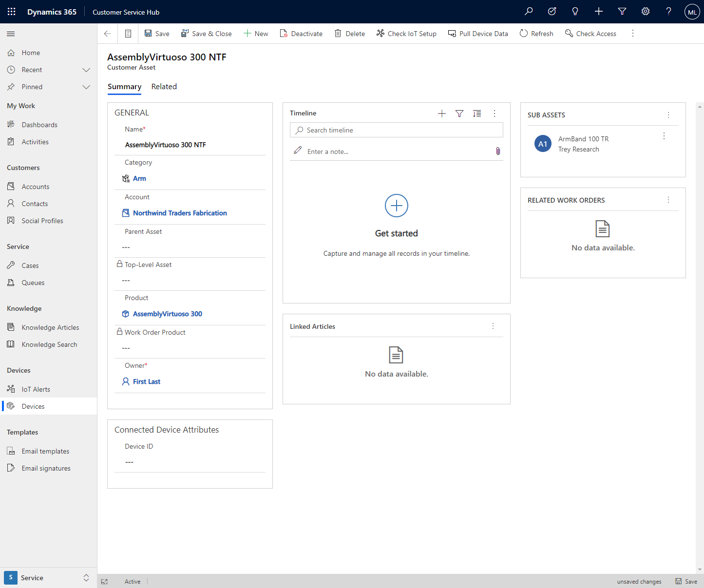Viewport: 704px width, 588px height.
Task: Open command bar overflow three dots
Action: [633, 34]
